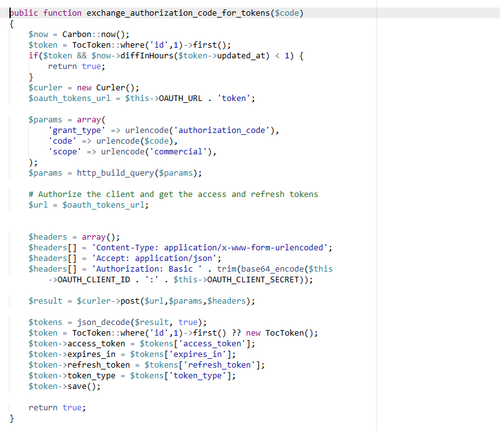This screenshot has width=500, height=431.
Task: Click 'Accept: application/json' string
Action: click(x=154, y=258)
